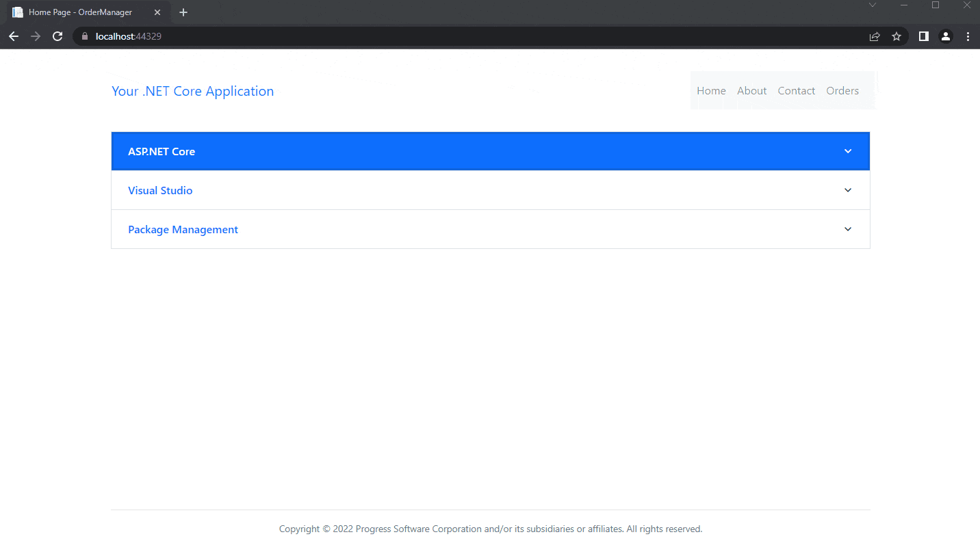Screen dimensions: 980x541
Task: Click the lock icon beside localhost URL
Action: pyautogui.click(x=85, y=36)
